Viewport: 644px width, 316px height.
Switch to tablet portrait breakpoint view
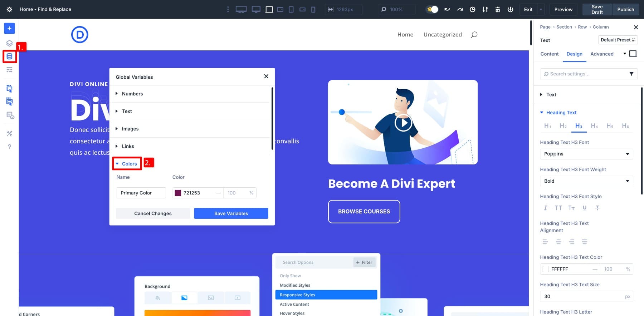tap(291, 9)
